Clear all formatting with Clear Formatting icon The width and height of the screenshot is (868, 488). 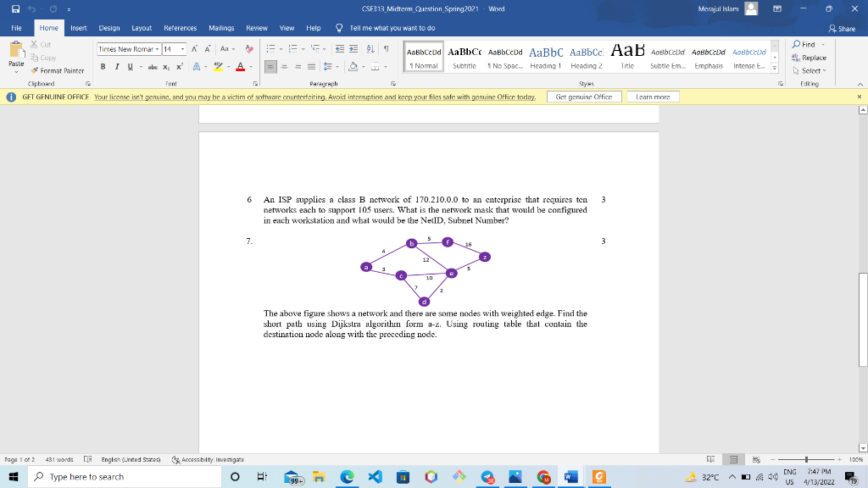coord(248,49)
